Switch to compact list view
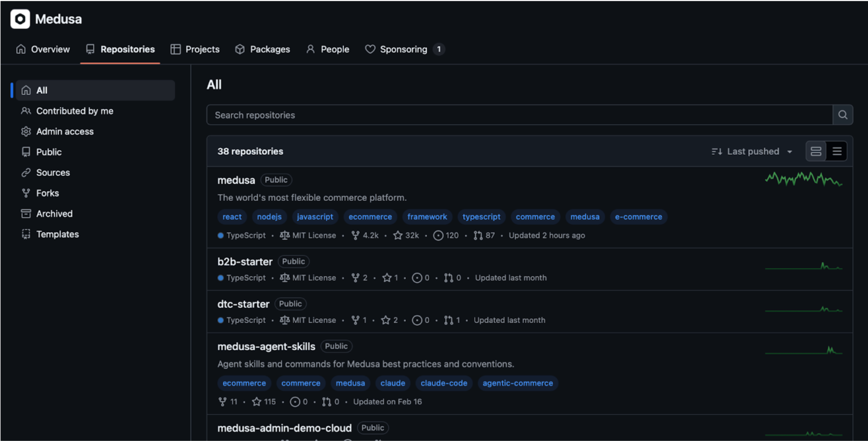The image size is (868, 441). 837,151
